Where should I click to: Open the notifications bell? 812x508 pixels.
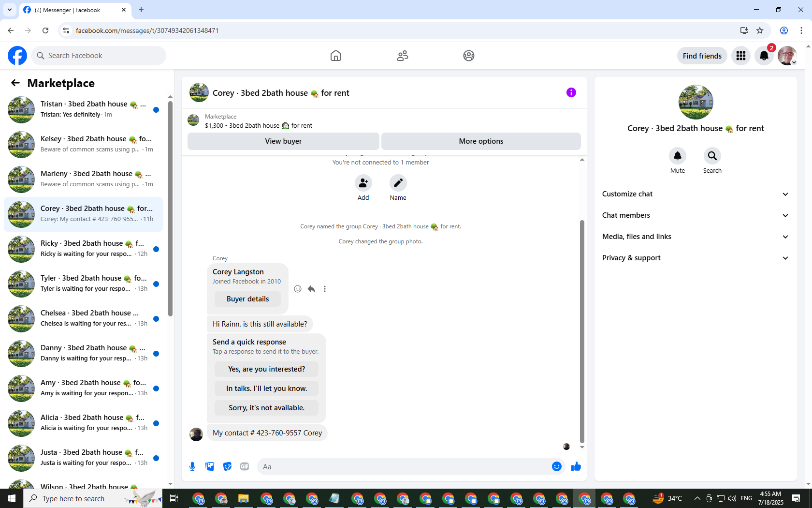764,56
